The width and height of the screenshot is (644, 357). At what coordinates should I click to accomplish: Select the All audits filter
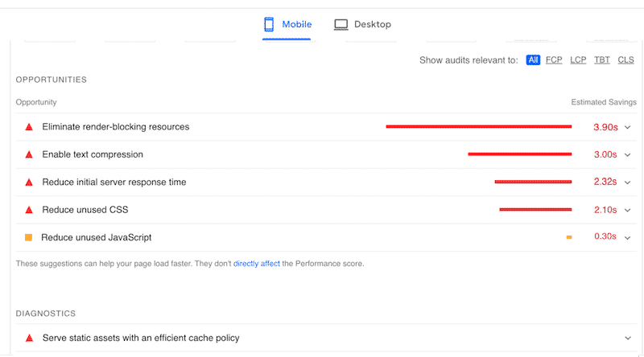(x=533, y=60)
